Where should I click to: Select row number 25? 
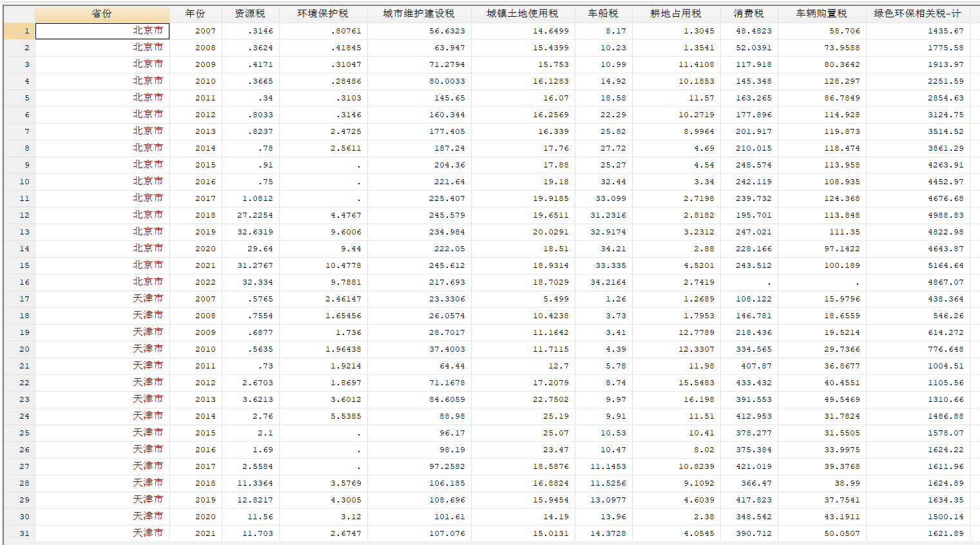pyautogui.click(x=19, y=433)
